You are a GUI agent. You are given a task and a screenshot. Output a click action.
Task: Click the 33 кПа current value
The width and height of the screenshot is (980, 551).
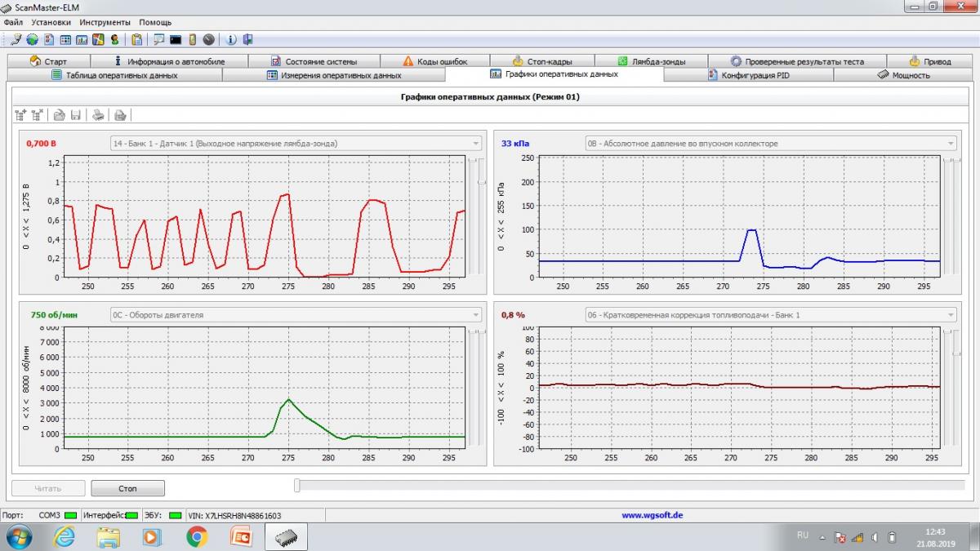click(514, 144)
